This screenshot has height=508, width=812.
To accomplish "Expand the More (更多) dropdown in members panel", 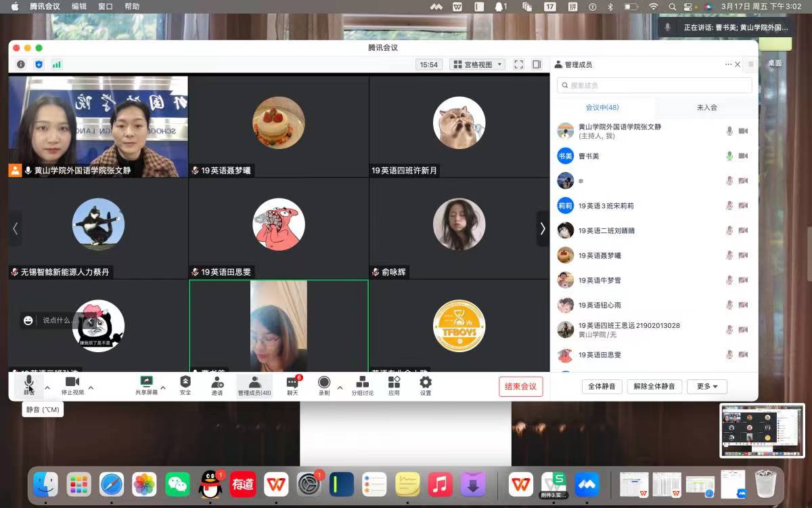I will [707, 386].
